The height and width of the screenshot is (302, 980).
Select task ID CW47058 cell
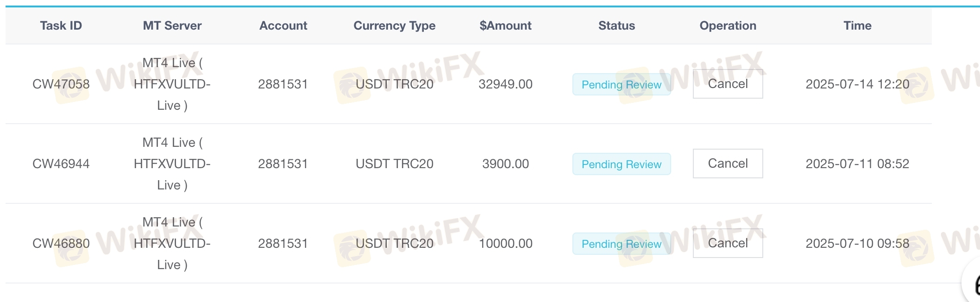pos(61,84)
